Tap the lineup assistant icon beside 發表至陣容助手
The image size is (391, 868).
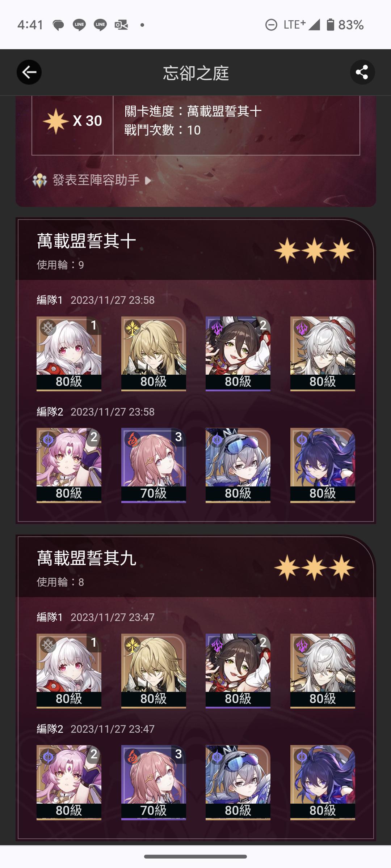(x=40, y=180)
